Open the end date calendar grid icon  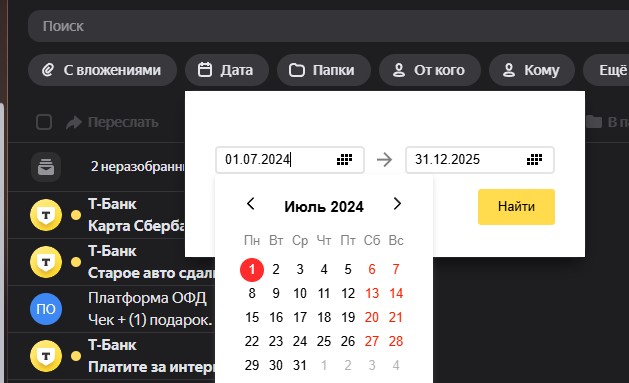click(534, 160)
